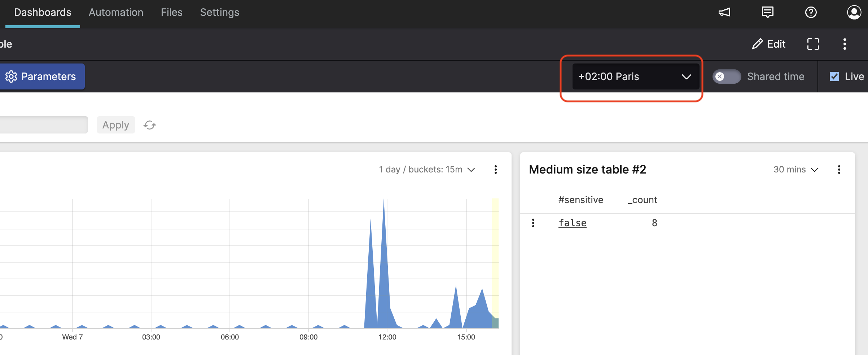The image size is (868, 355).
Task: Open the user account profile icon
Action: [854, 12]
